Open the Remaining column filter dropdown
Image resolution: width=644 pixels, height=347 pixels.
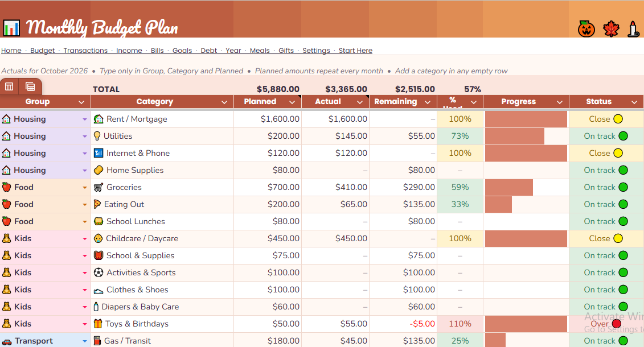tap(428, 102)
